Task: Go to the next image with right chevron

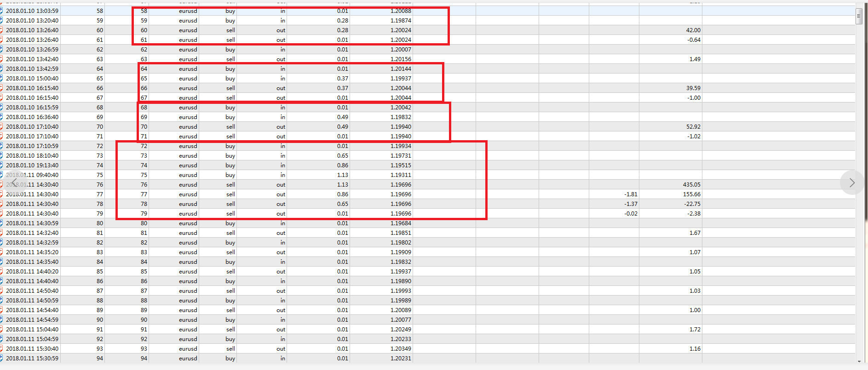Action: pyautogui.click(x=852, y=182)
